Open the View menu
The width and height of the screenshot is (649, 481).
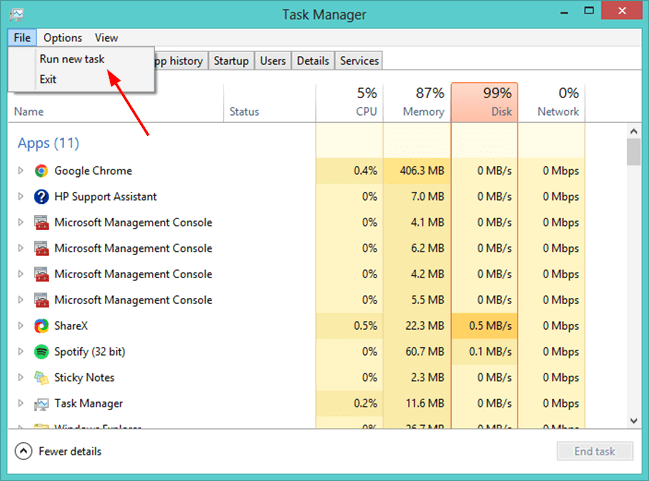coord(106,38)
